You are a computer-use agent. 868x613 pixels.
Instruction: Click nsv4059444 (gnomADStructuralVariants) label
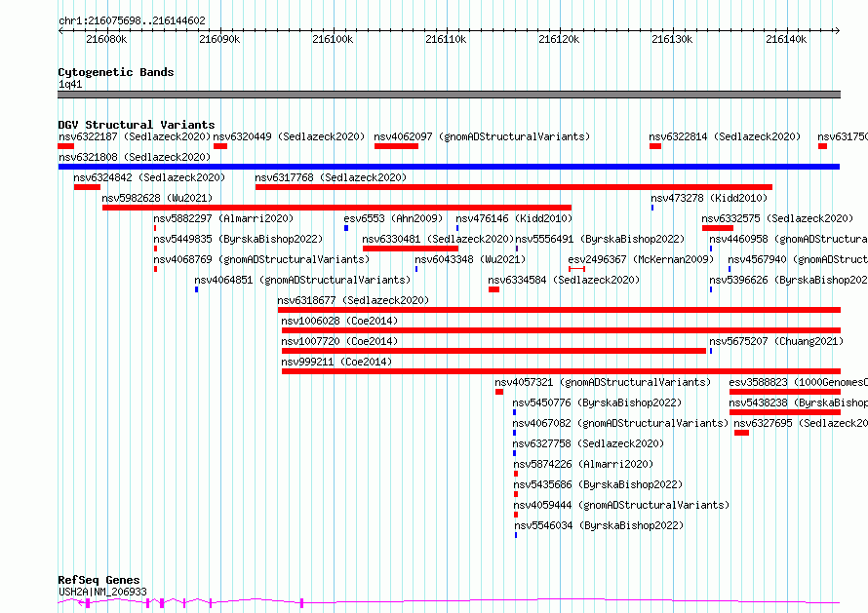[x=621, y=505]
